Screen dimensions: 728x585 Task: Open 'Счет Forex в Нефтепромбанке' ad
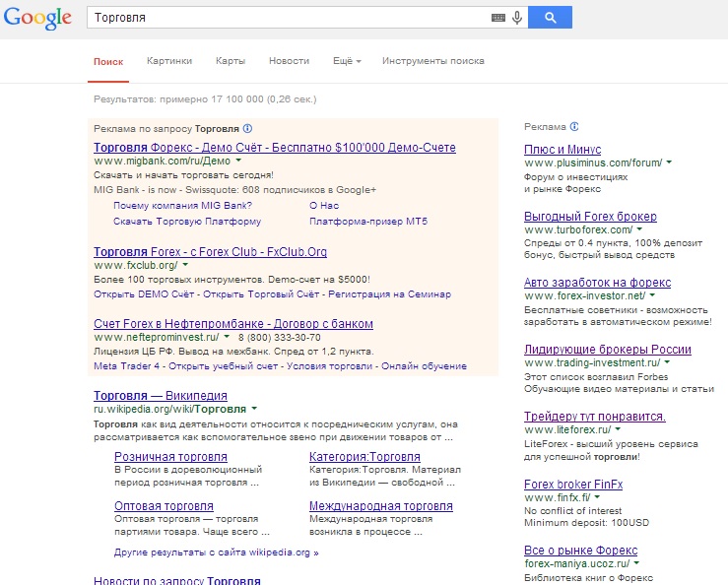233,324
